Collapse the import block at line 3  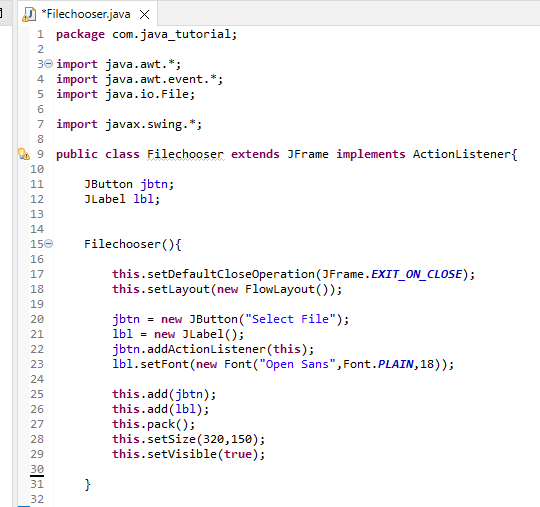[x=49, y=64]
